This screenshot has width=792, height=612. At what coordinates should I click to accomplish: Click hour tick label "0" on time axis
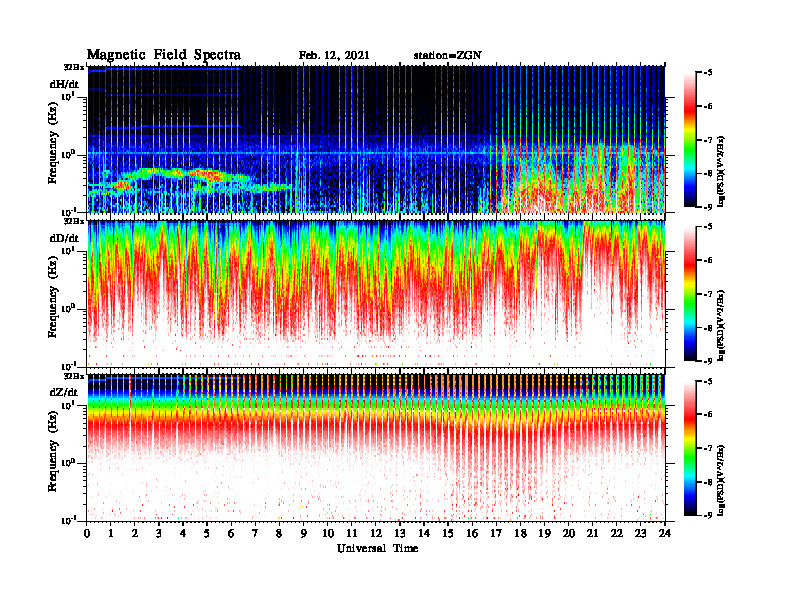pos(87,534)
